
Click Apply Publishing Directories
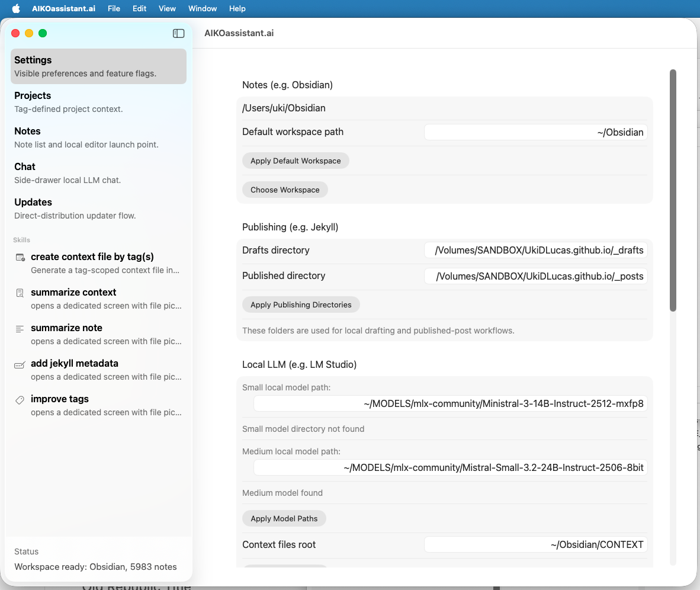[300, 304]
